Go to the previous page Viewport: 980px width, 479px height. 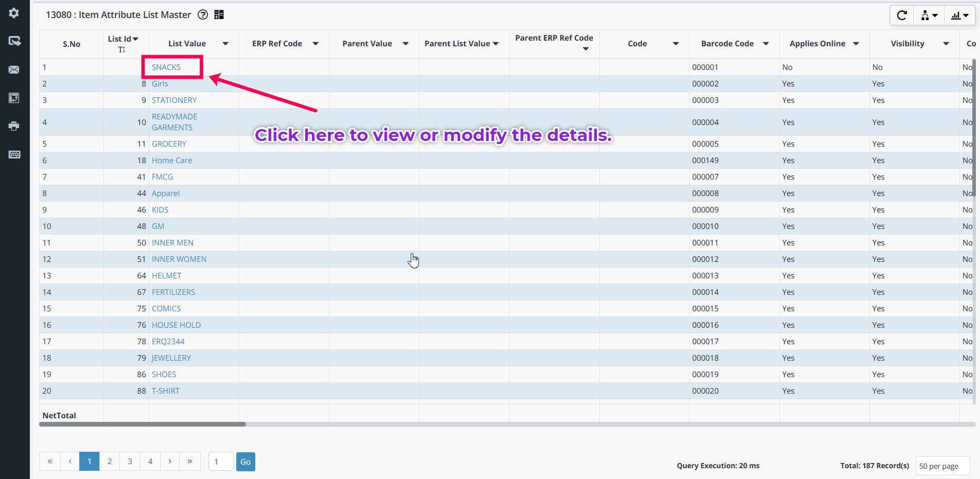click(70, 462)
